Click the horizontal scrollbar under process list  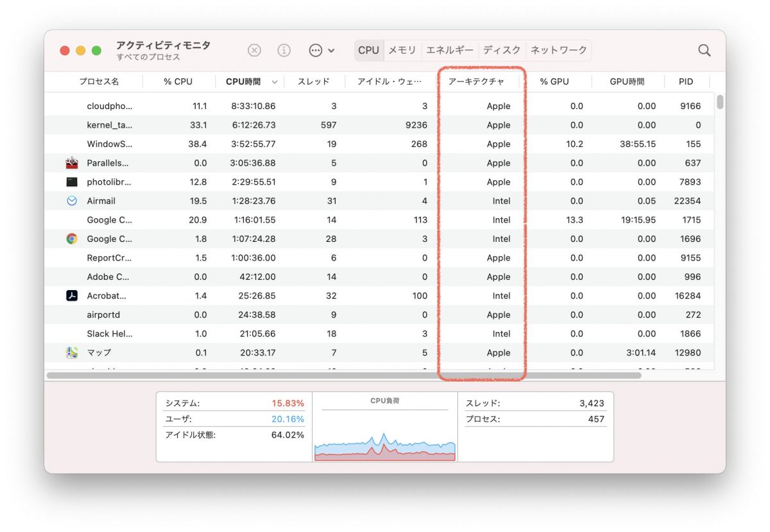click(343, 375)
